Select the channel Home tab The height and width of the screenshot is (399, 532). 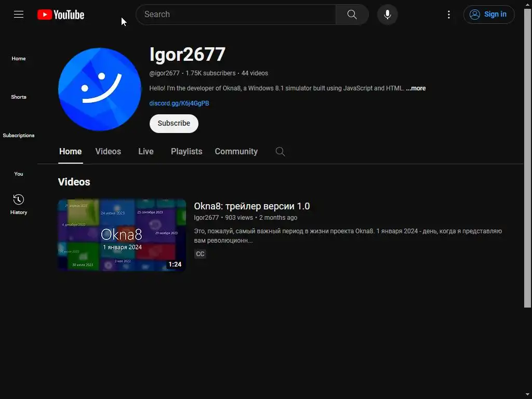(70, 151)
